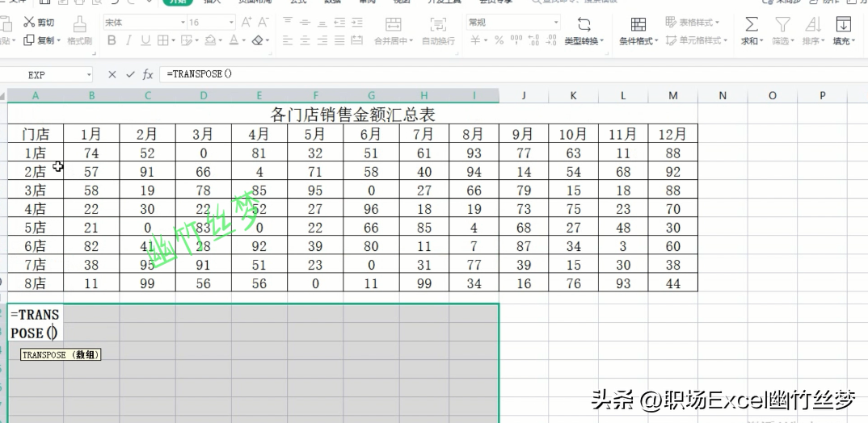The image size is (868, 423).
Task: Align cell content to the bottom
Action: coord(322,23)
